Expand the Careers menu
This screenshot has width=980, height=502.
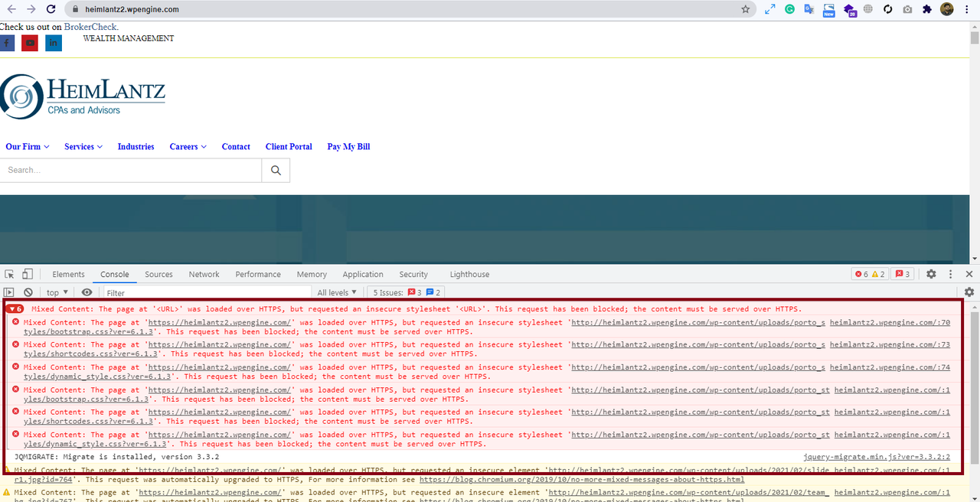(x=188, y=147)
